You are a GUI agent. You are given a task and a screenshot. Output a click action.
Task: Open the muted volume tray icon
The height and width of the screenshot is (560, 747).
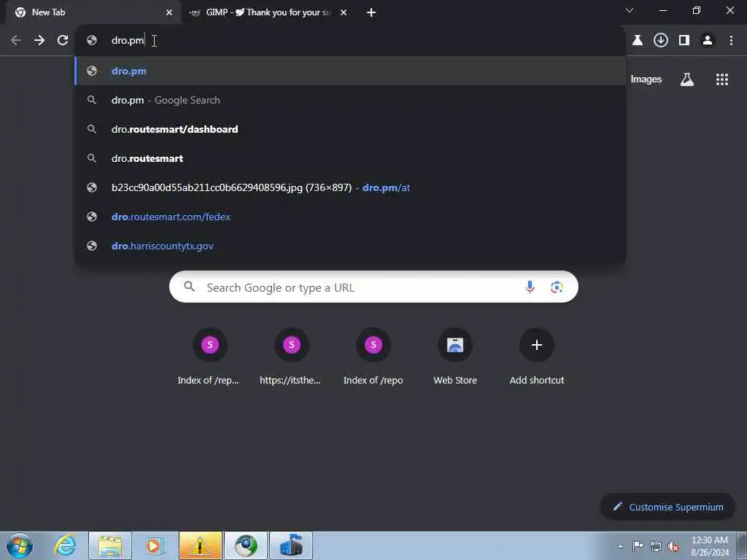(x=673, y=546)
